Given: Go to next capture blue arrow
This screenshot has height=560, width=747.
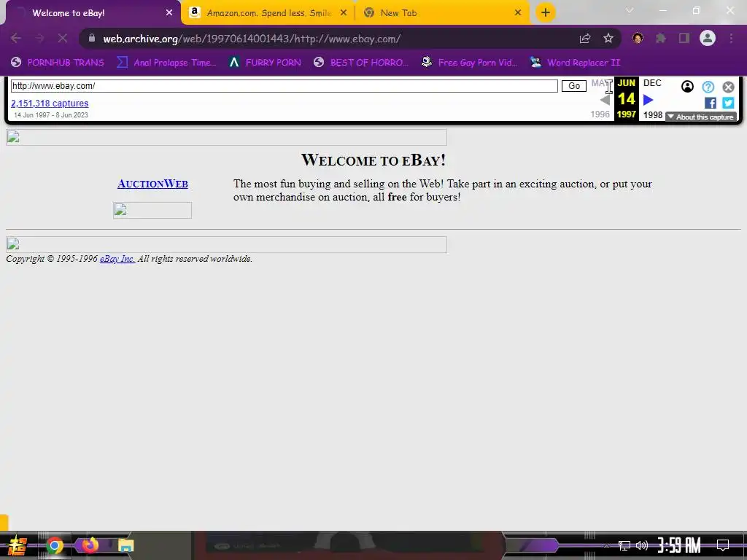Looking at the screenshot, I should 648,100.
